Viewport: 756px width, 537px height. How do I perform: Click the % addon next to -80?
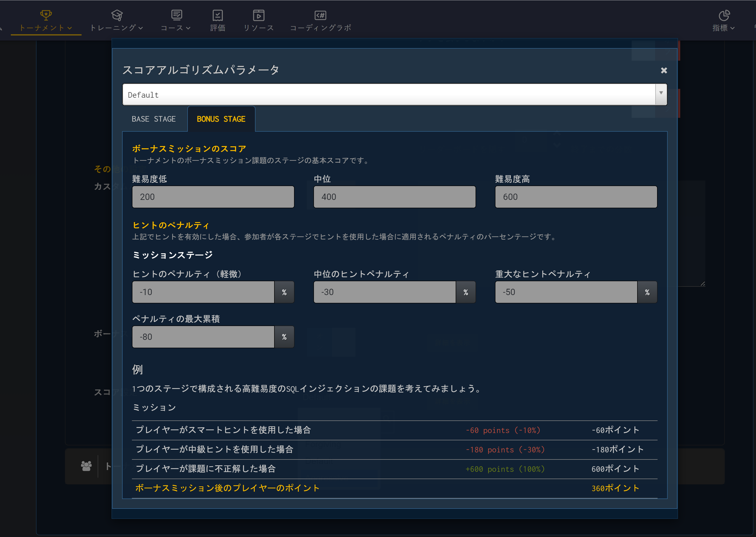coord(284,337)
